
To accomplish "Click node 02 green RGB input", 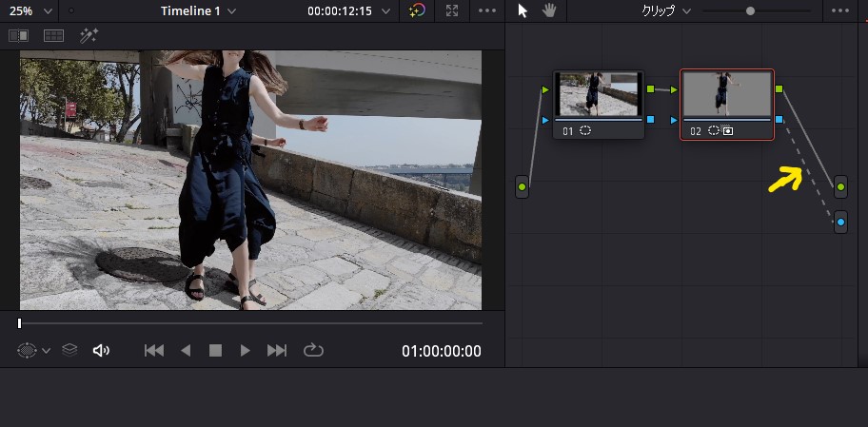I will pyautogui.click(x=674, y=89).
